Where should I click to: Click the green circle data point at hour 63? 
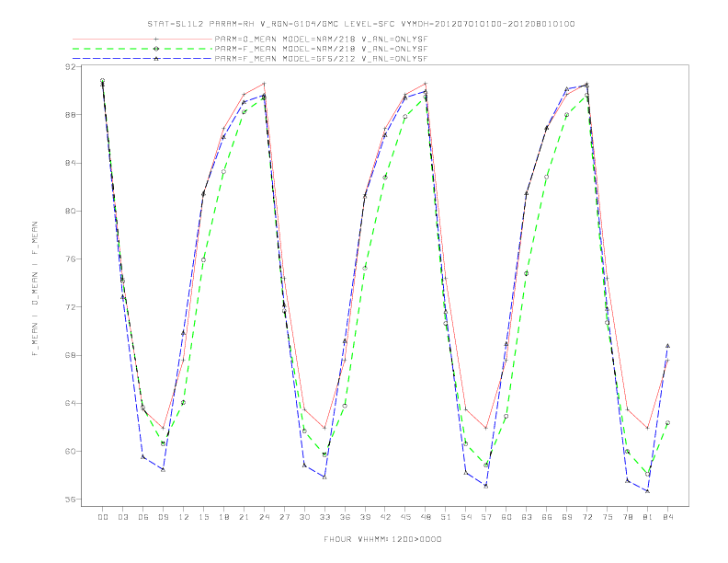tap(527, 273)
